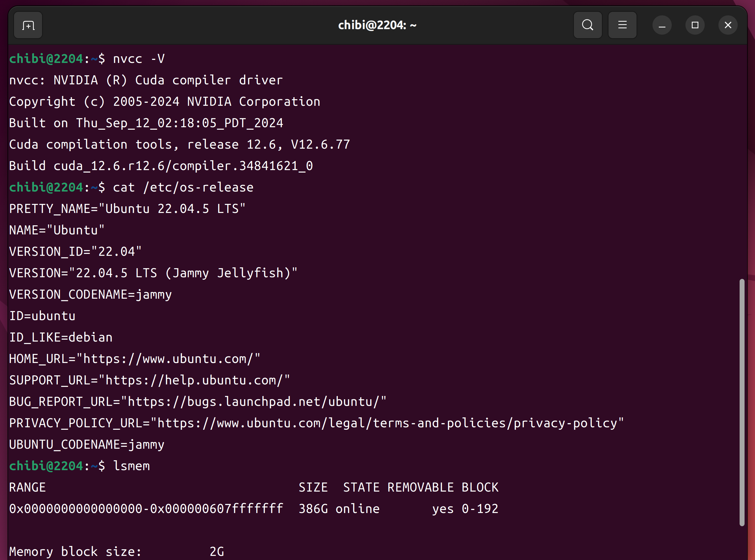Open the hamburger menu
755x560 pixels.
click(622, 25)
